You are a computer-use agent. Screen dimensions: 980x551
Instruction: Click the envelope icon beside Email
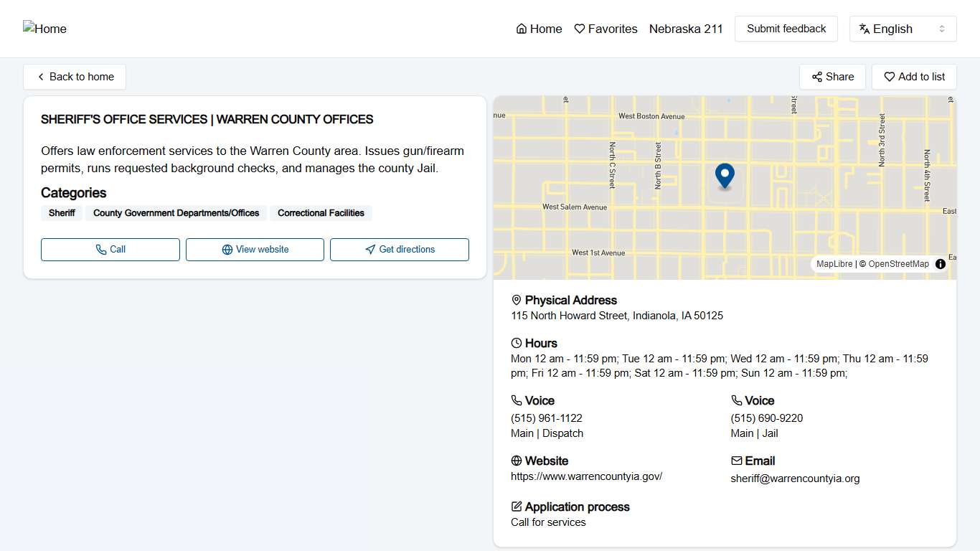[736, 460]
